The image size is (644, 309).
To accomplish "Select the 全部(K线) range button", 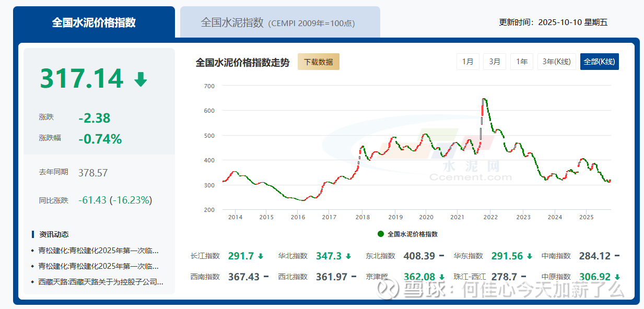I will pos(599,62).
